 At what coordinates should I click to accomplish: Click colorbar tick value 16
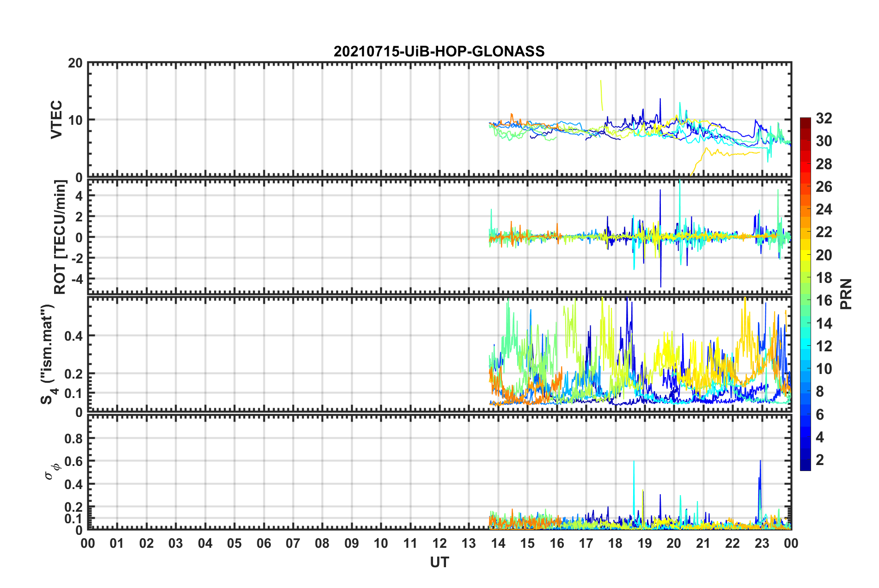point(824,300)
